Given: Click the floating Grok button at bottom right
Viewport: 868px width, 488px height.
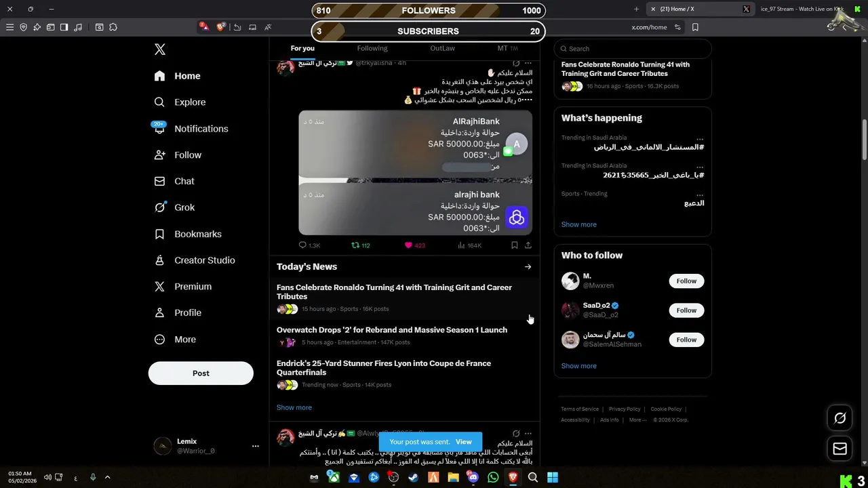Looking at the screenshot, I should coord(840,418).
